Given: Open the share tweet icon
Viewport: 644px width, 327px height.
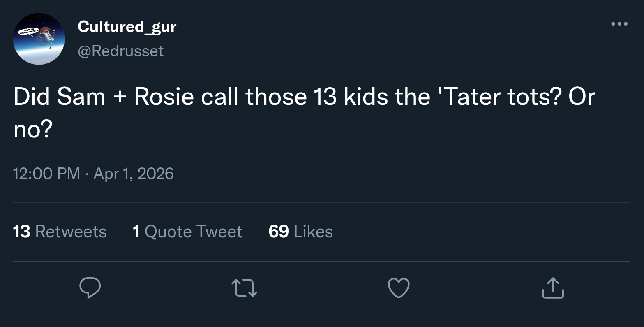Looking at the screenshot, I should (x=553, y=288).
